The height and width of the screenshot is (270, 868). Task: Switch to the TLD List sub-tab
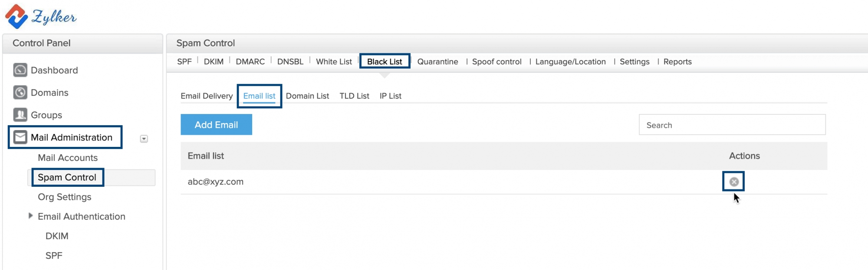pos(354,96)
